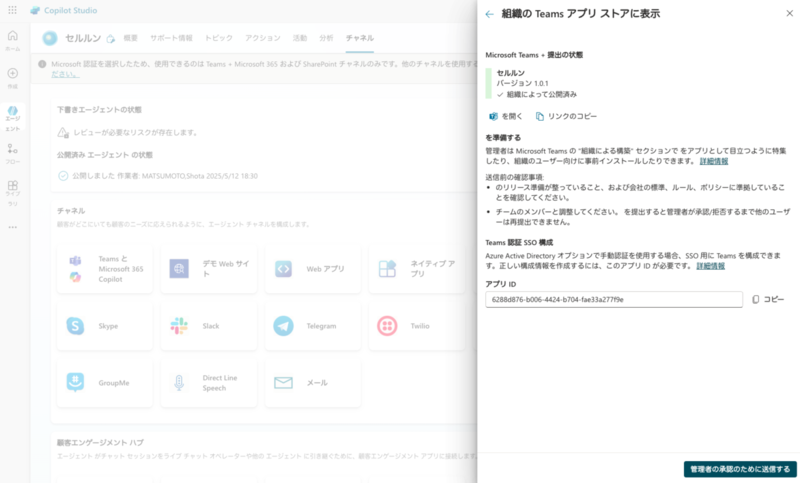Screen dimensions: 800x483
Task: Go to Home in the sidebar
Action: 13,40
